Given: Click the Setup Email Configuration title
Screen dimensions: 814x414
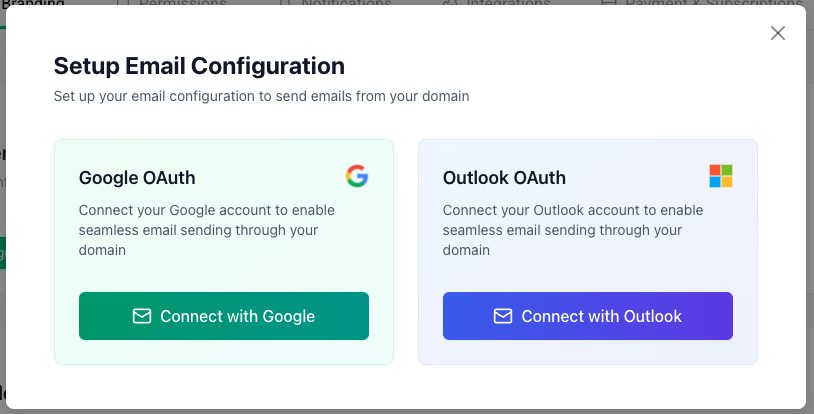Looking at the screenshot, I should pyautogui.click(x=199, y=66).
